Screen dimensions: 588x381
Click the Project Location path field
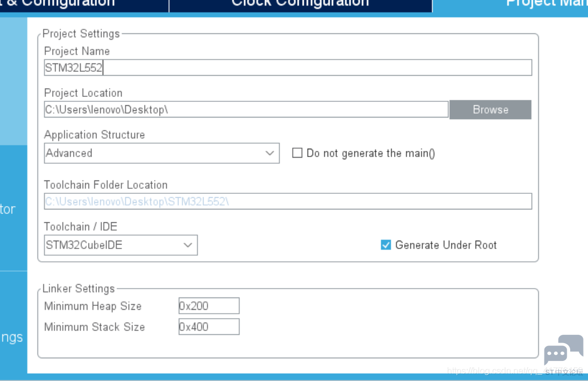click(x=246, y=109)
